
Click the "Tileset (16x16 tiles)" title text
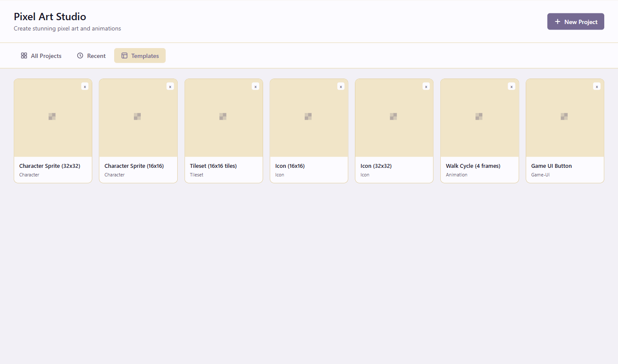coord(213,166)
